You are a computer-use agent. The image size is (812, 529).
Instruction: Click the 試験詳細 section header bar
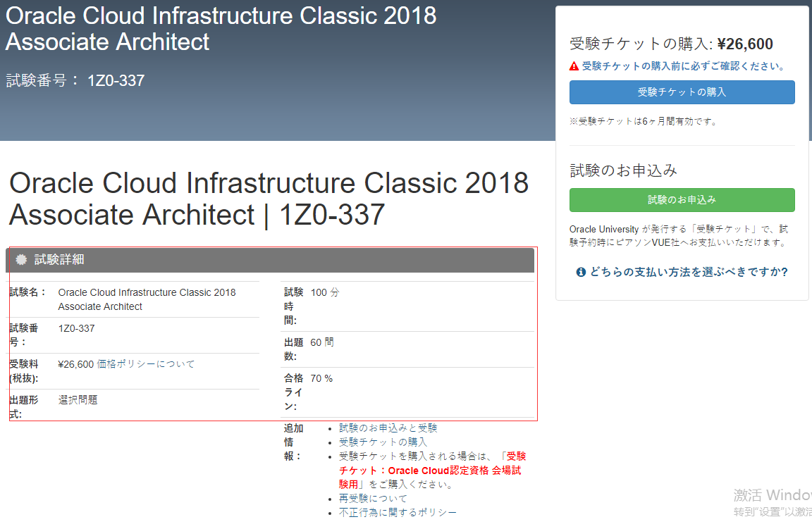(270, 260)
